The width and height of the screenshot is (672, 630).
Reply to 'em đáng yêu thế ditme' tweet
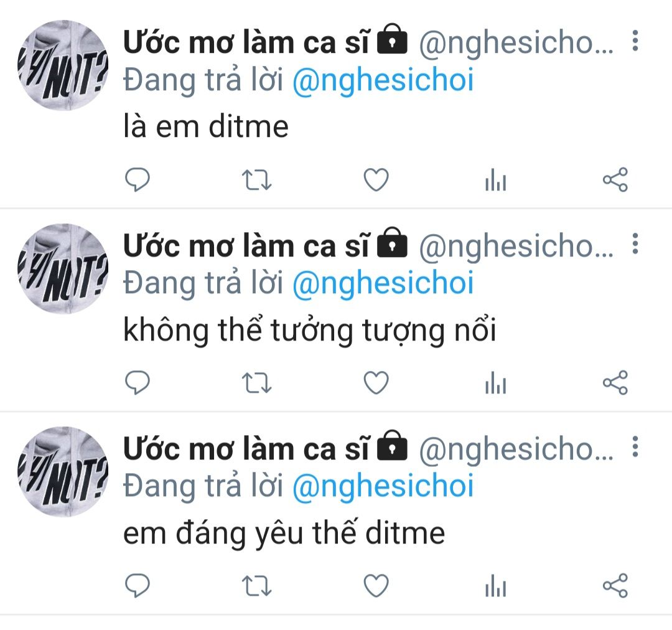coord(137,585)
